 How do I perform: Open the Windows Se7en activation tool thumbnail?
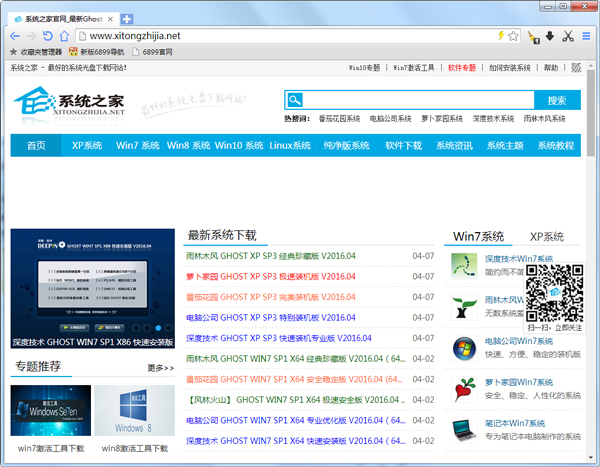[x=51, y=410]
